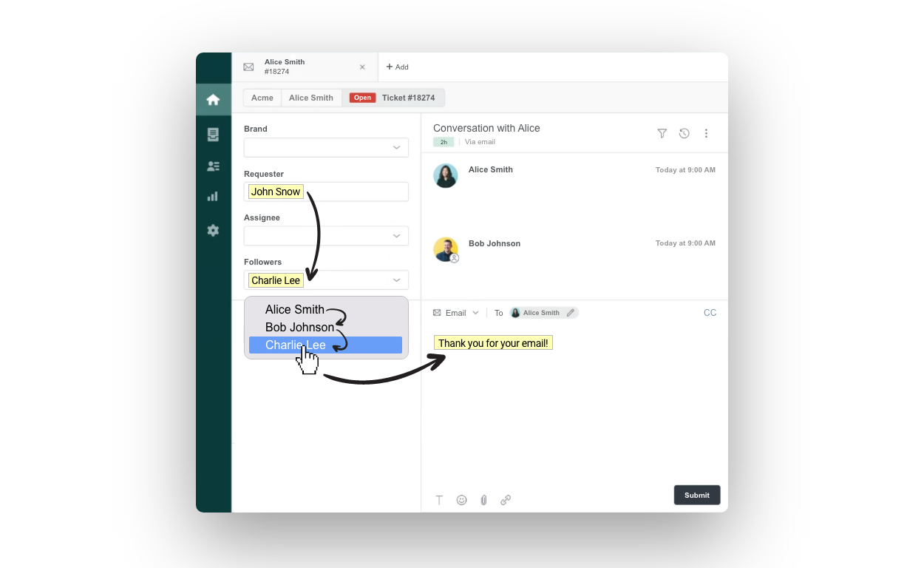Click the Submit button
This screenshot has width=924, height=568.
pos(697,496)
